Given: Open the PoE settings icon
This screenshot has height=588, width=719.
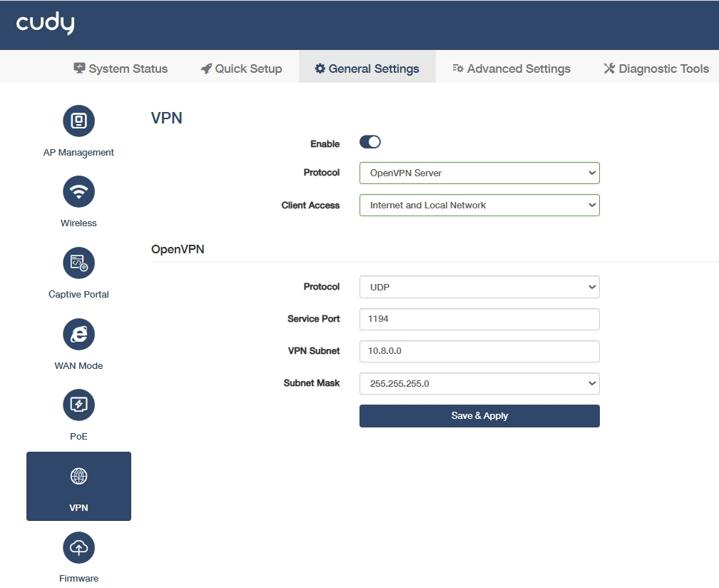Looking at the screenshot, I should [x=79, y=405].
